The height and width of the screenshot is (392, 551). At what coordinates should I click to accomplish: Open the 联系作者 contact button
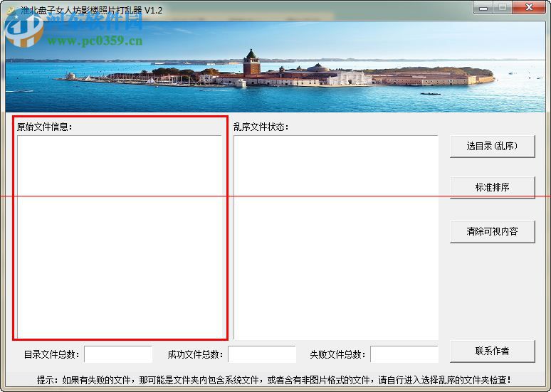[493, 351]
